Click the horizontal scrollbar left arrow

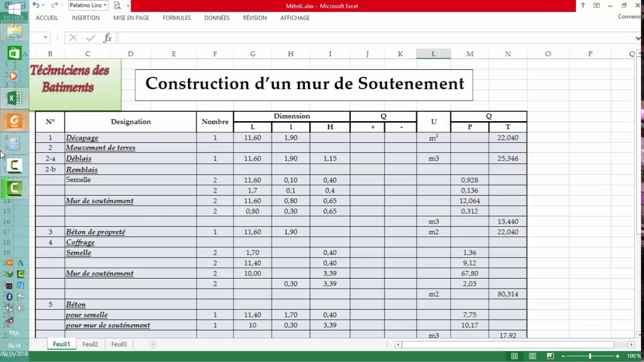[x=398, y=344]
